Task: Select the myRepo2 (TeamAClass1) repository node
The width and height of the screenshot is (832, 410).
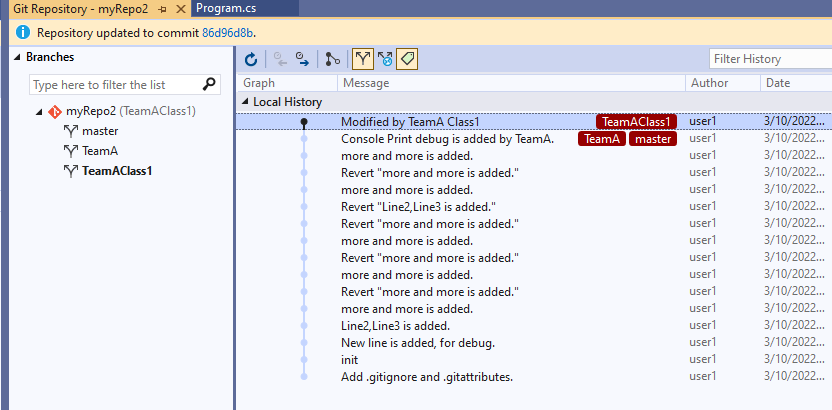Action: [x=131, y=111]
